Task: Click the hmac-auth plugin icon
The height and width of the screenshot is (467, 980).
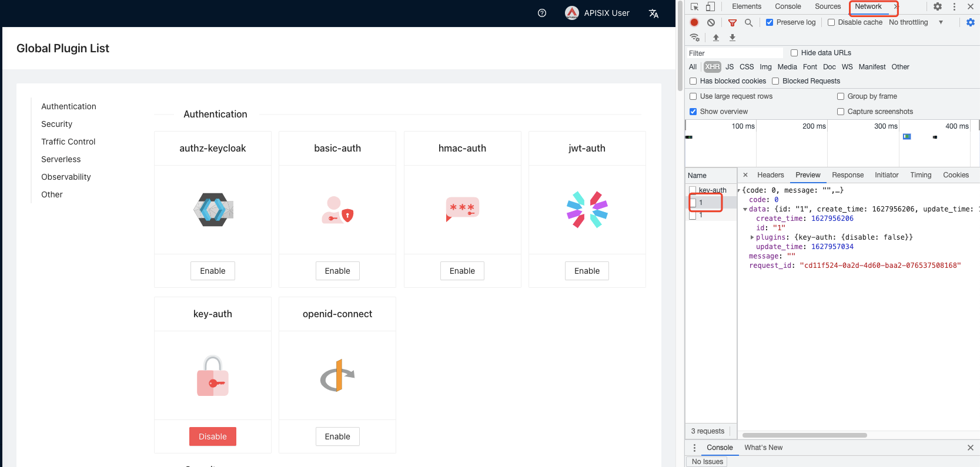Action: tap(462, 210)
